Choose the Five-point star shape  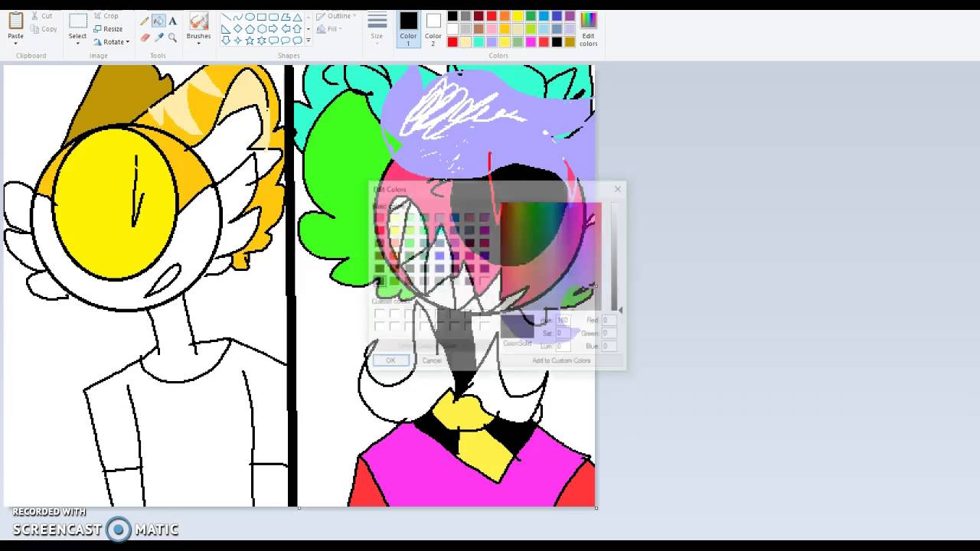click(250, 41)
